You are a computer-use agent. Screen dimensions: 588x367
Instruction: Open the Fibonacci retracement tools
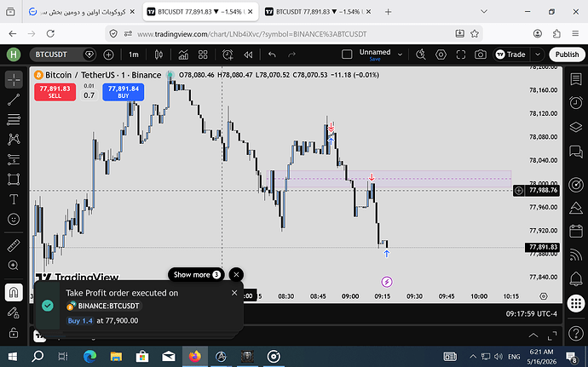[x=14, y=119]
